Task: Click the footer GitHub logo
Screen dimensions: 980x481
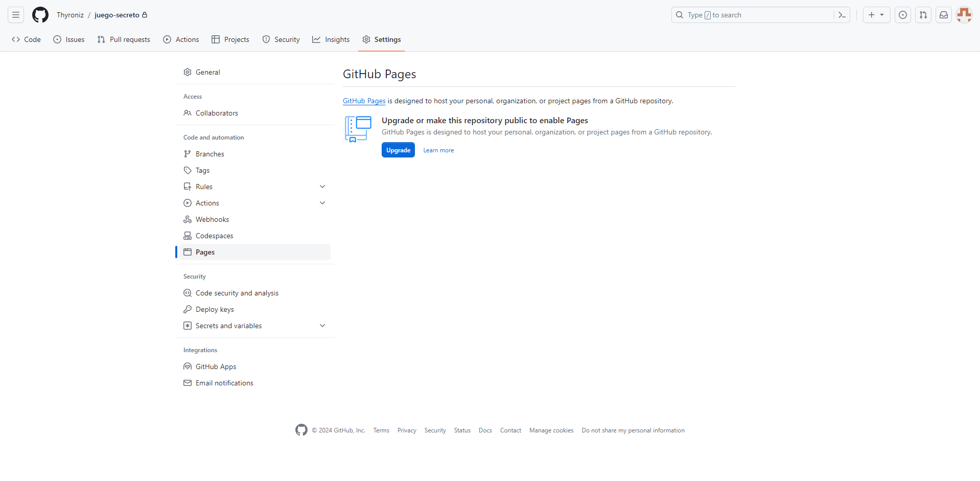Action: (x=301, y=430)
